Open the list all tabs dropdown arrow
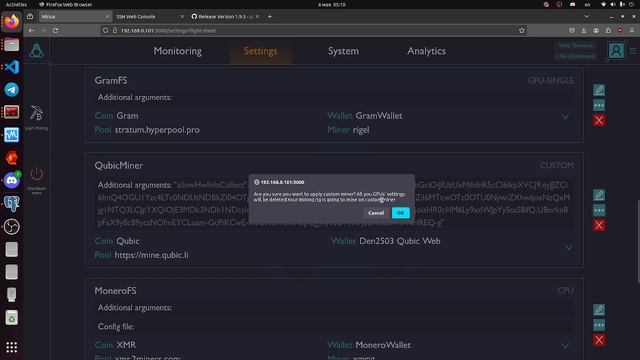This screenshot has width=640, height=360. click(587, 17)
